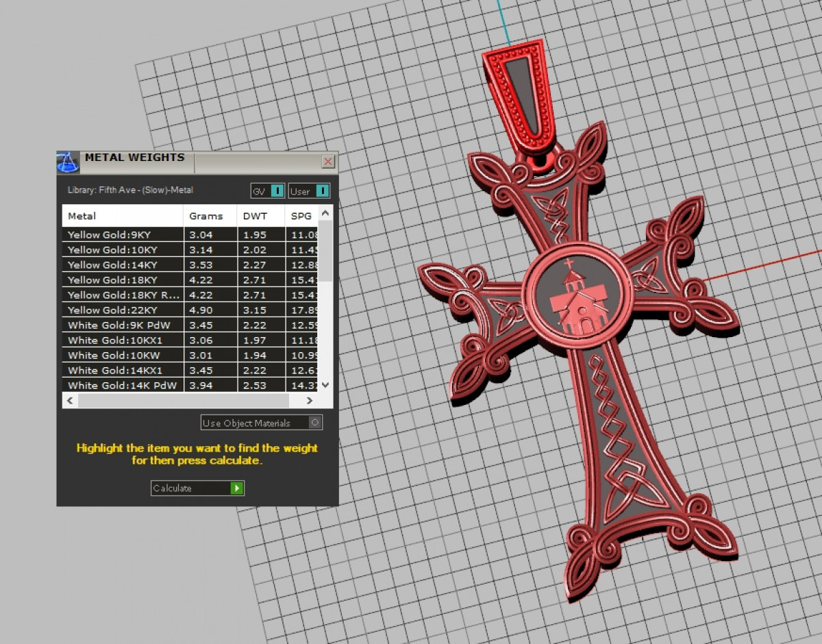The image size is (822, 644).
Task: Click scroll-up arrow of metals table
Action: (x=325, y=214)
